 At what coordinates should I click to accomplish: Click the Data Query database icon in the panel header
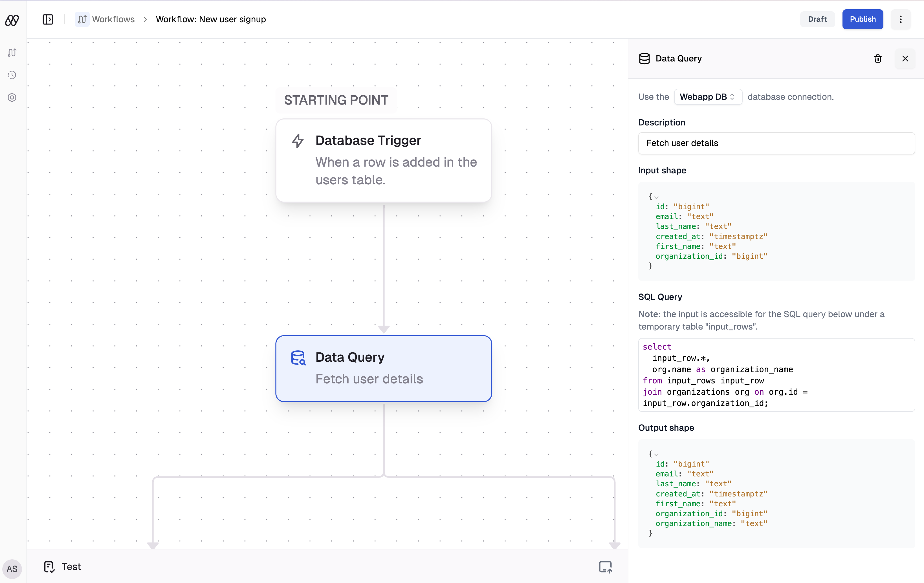coord(644,58)
